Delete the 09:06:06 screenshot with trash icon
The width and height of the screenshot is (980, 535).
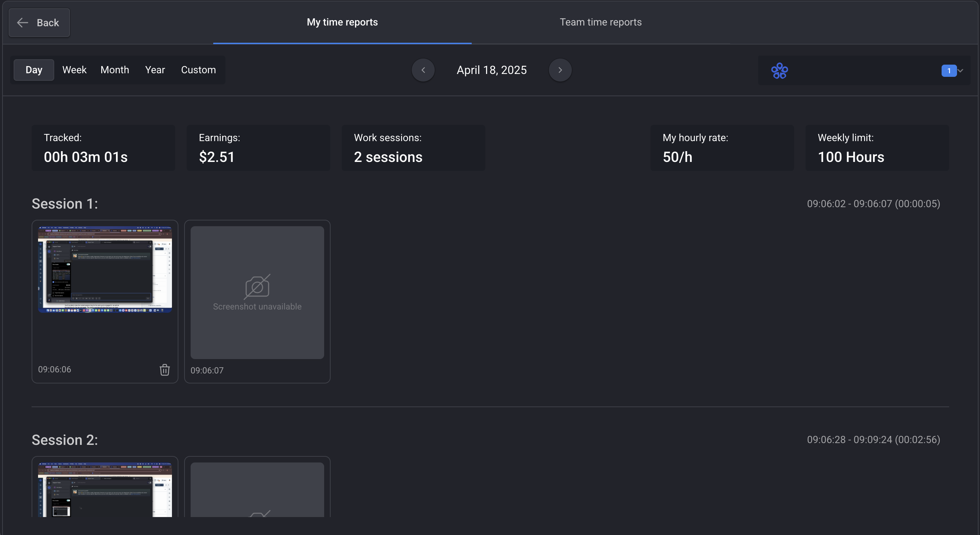(x=164, y=369)
